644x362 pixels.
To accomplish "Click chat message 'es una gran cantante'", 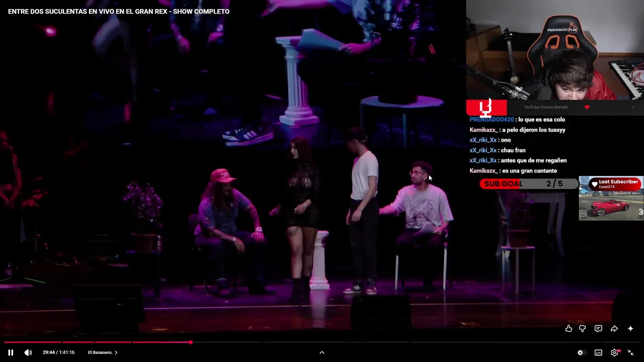I will [x=529, y=171].
